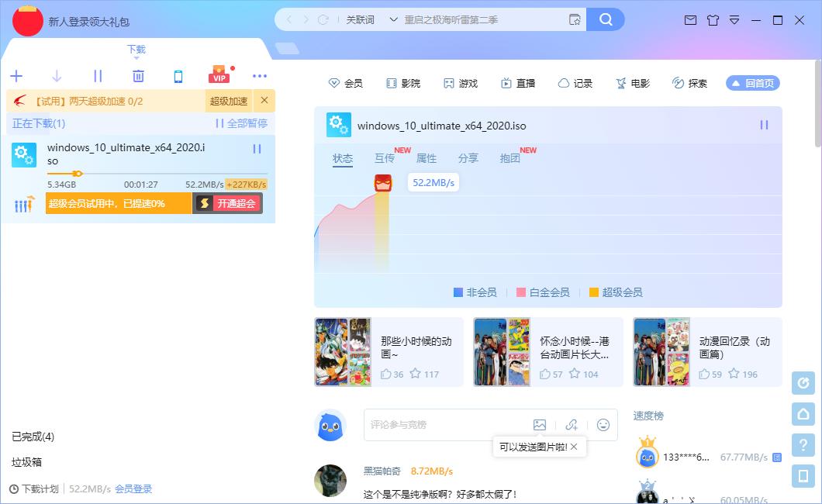
Task: Create a new download task with the plus icon
Action: click(16, 76)
